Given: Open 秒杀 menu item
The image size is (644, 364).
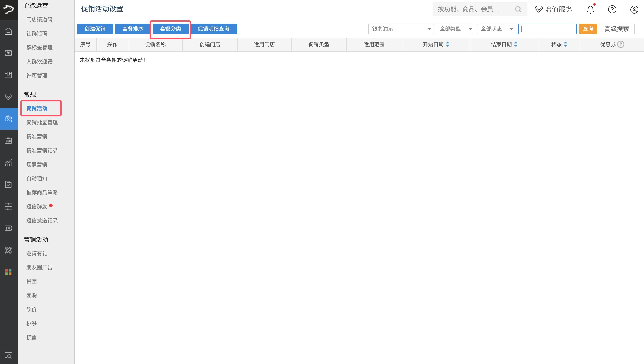Looking at the screenshot, I should [32, 323].
